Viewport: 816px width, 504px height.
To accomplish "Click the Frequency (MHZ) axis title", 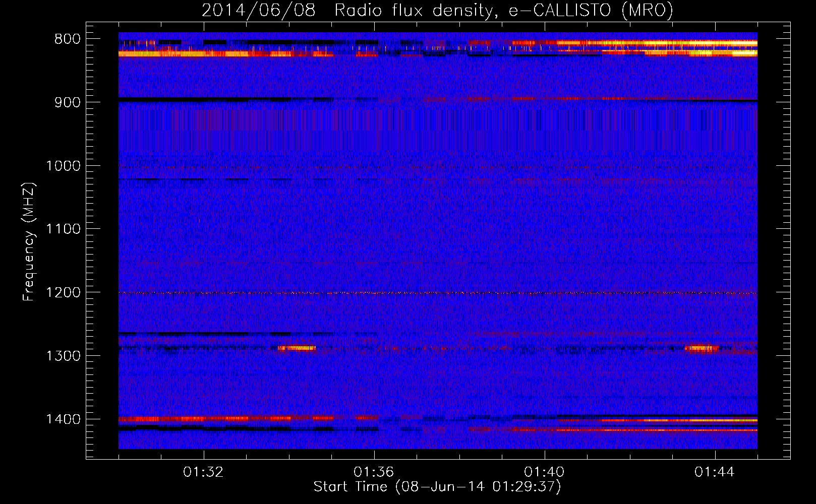I will (29, 242).
